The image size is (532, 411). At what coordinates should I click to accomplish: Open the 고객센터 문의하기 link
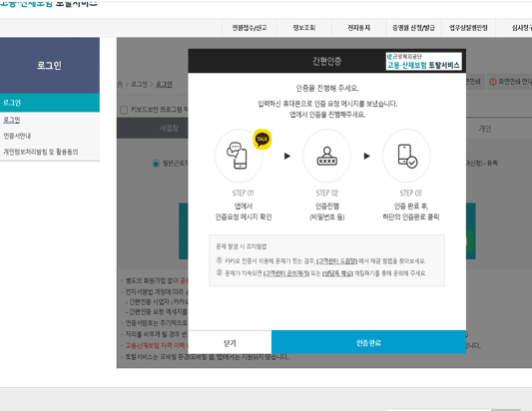[x=286, y=273]
